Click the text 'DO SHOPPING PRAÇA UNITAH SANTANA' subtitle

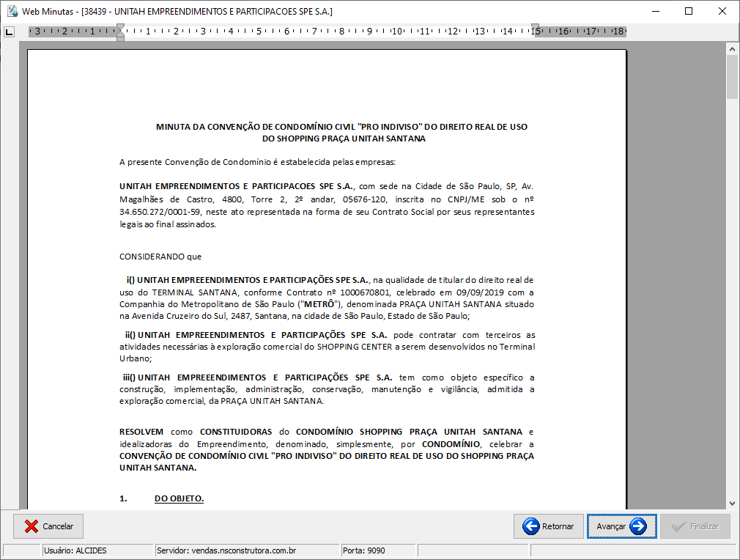click(344, 139)
